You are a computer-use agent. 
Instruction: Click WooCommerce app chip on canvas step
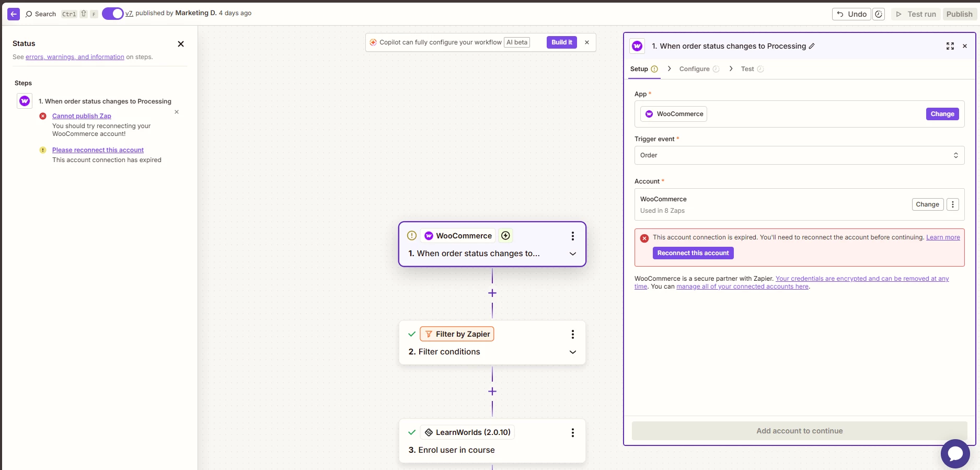tap(458, 236)
